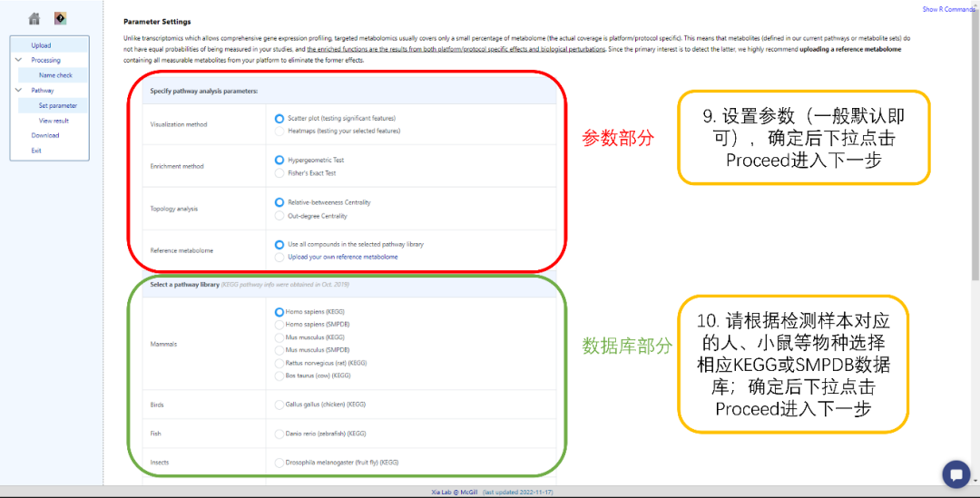Click 'Specify pathway analysis parameters' header

[204, 92]
